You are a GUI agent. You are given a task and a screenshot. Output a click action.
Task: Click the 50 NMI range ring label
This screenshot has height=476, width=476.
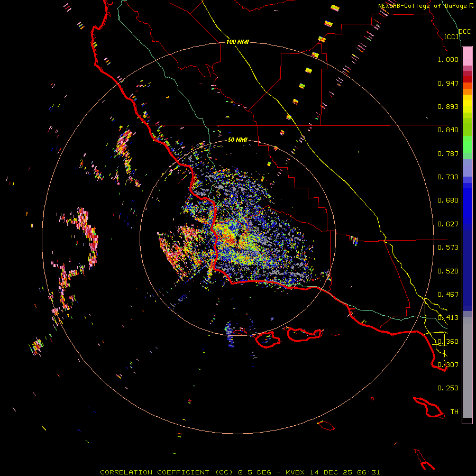coord(237,140)
